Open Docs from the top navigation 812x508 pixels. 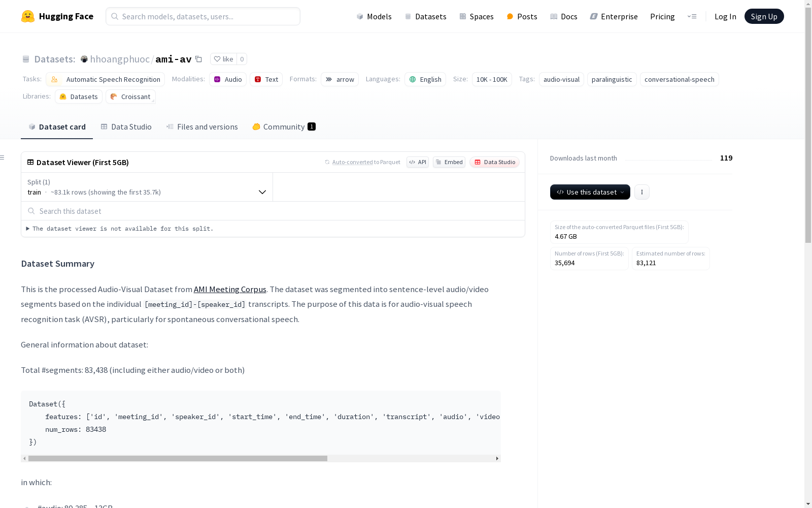(564, 16)
